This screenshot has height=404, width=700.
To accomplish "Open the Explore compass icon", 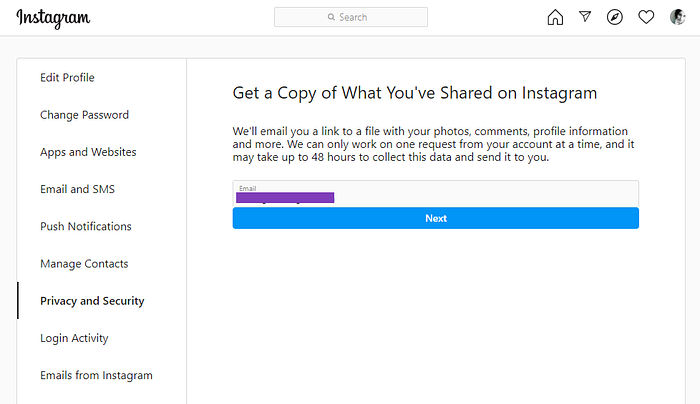I will coord(615,17).
